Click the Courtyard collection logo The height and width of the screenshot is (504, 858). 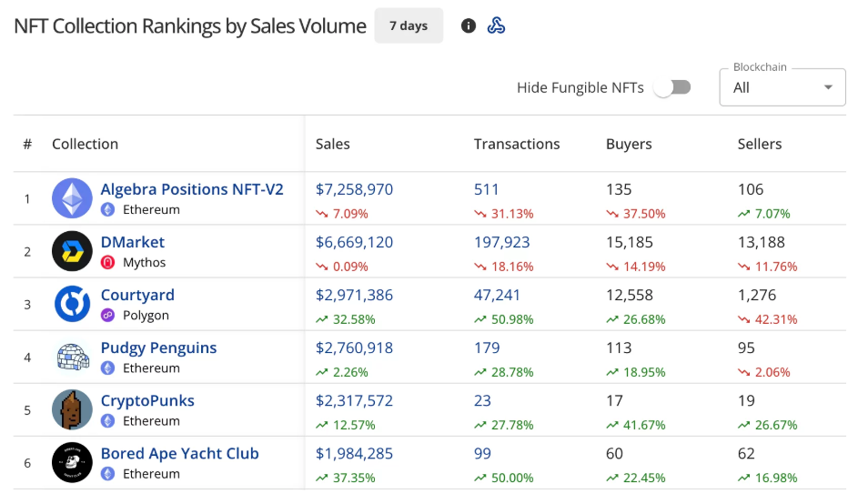[72, 304]
